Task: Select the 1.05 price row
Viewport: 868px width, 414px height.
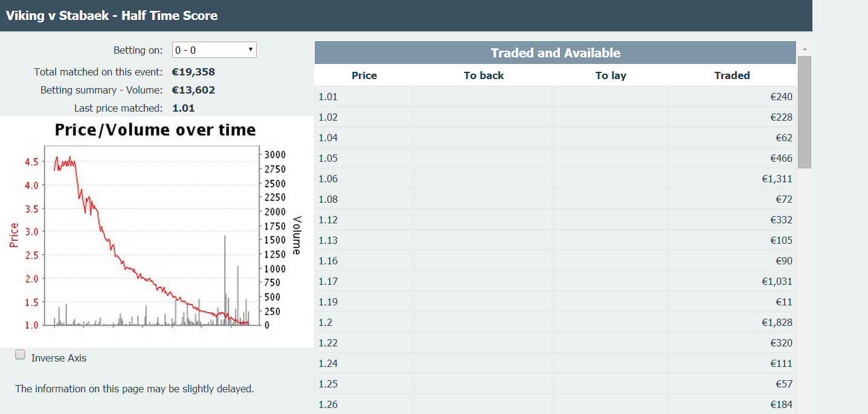Action: coord(555,158)
